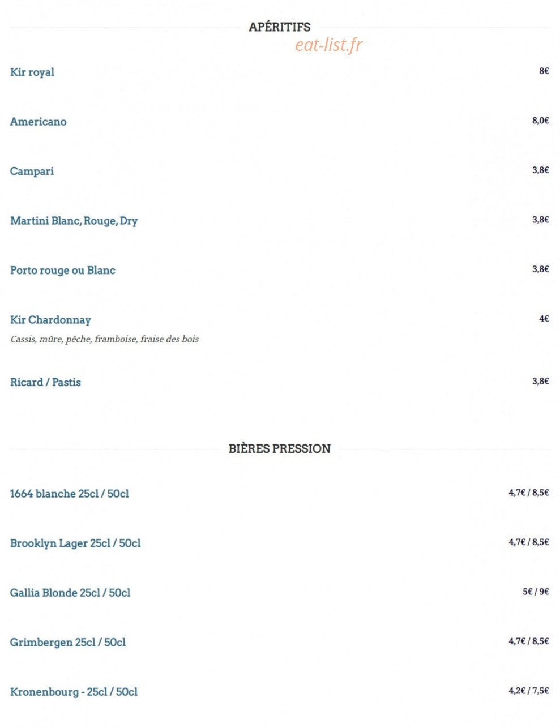Select the Ricard / Pastis item
This screenshot has height=728, width=560.
[x=45, y=382]
